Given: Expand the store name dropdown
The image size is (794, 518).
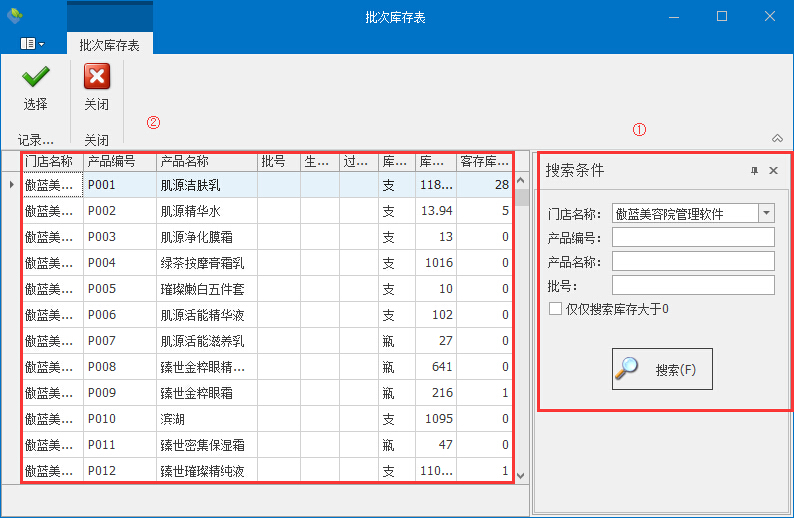Looking at the screenshot, I should click(x=766, y=213).
